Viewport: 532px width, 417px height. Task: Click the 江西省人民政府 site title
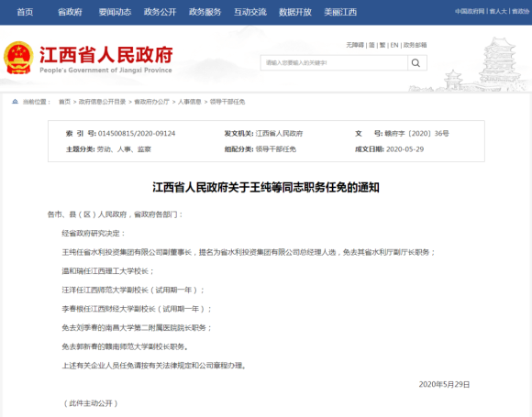[106, 55]
